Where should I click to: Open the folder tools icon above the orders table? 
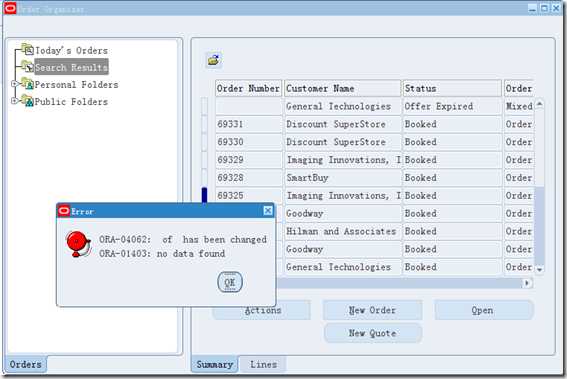214,60
